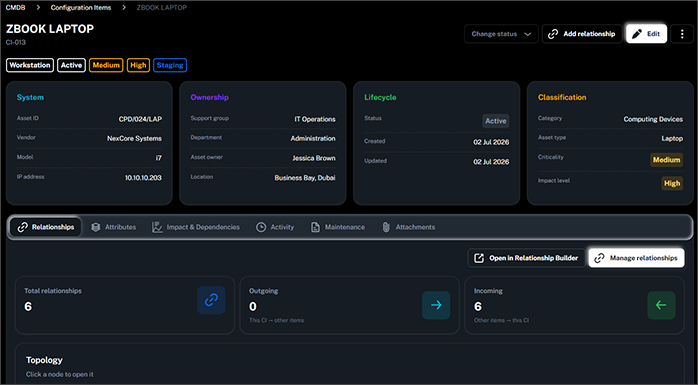Open the Attachments tab
Viewport: 698px width, 385px height.
point(409,227)
